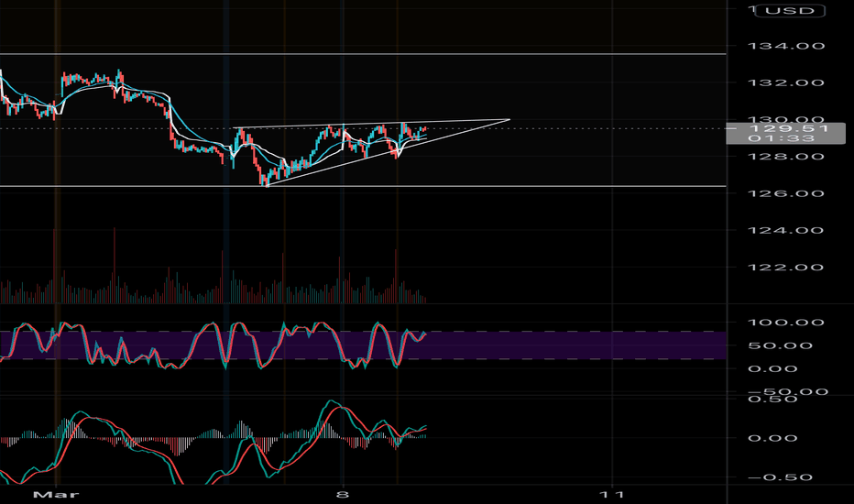This screenshot has height=504, width=854.
Task: Click the 11 date label on time axis
Action: [x=611, y=495]
